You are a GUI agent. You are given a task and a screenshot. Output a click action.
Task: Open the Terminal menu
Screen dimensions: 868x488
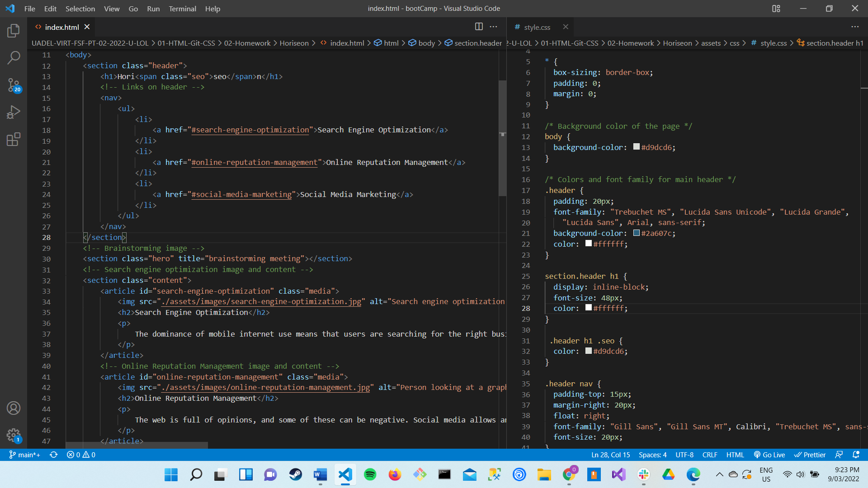point(182,9)
